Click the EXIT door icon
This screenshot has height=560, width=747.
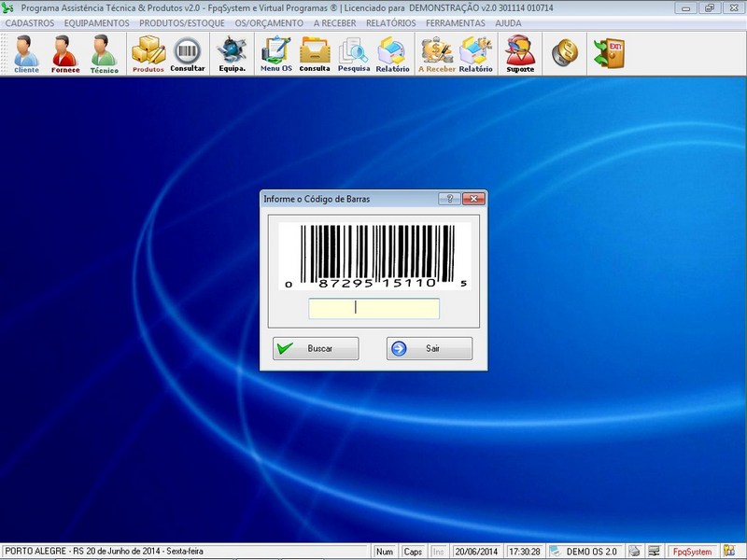pos(609,52)
